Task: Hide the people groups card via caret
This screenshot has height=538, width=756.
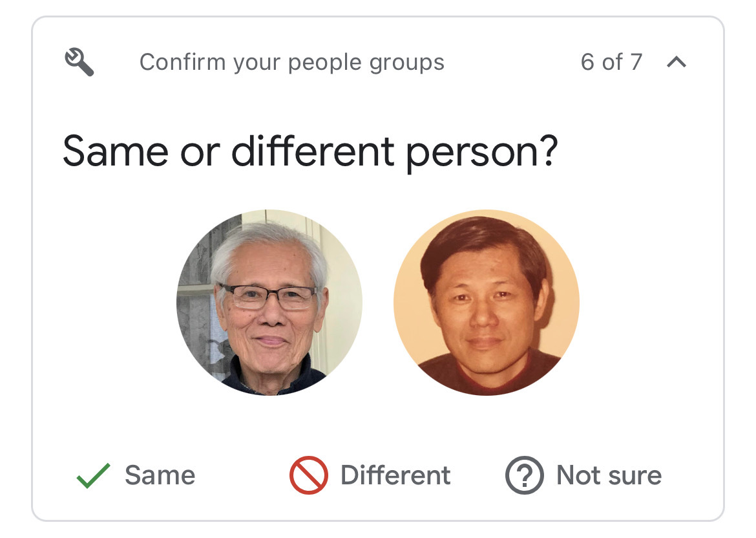Action: [x=677, y=62]
